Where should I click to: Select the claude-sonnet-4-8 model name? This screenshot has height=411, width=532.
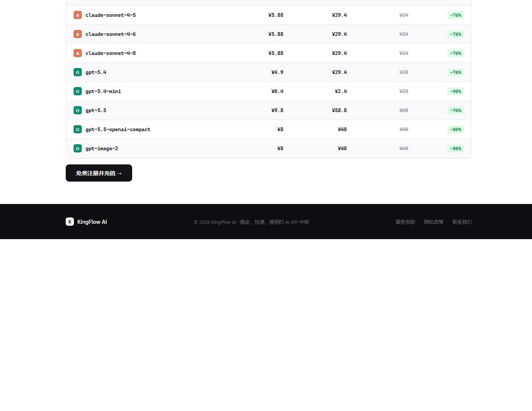pos(111,53)
